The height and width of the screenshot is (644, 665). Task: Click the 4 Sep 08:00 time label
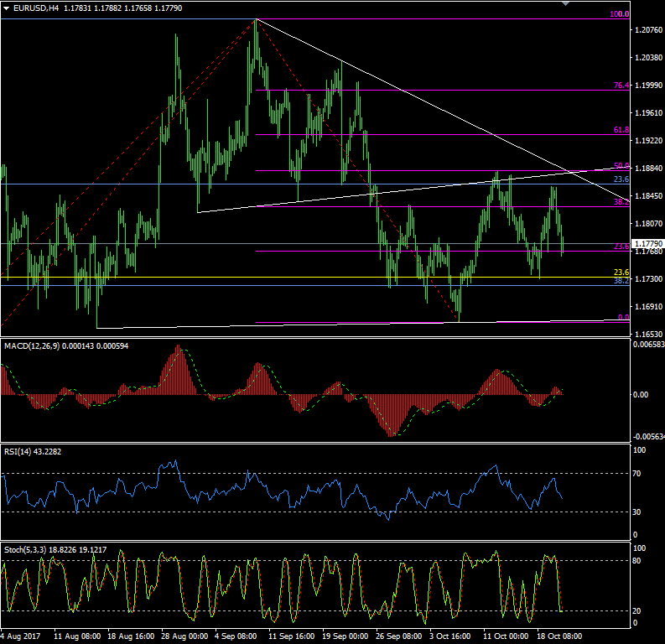[x=236, y=636]
